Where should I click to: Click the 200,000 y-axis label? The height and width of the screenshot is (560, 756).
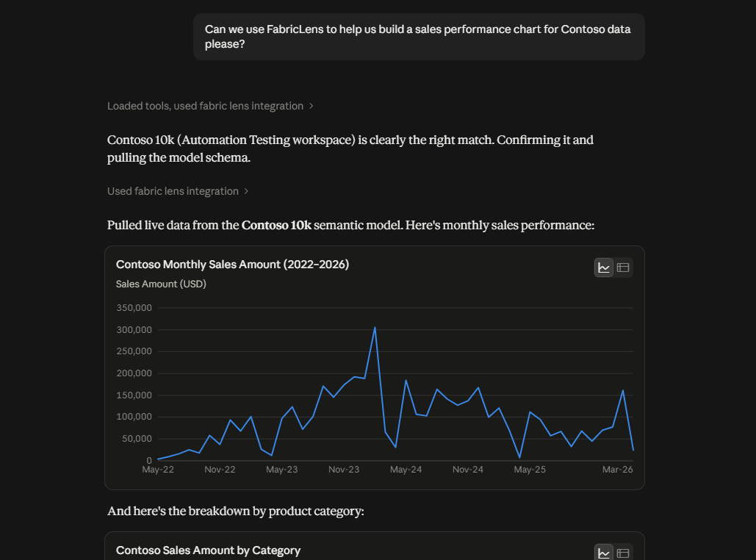tap(134, 373)
